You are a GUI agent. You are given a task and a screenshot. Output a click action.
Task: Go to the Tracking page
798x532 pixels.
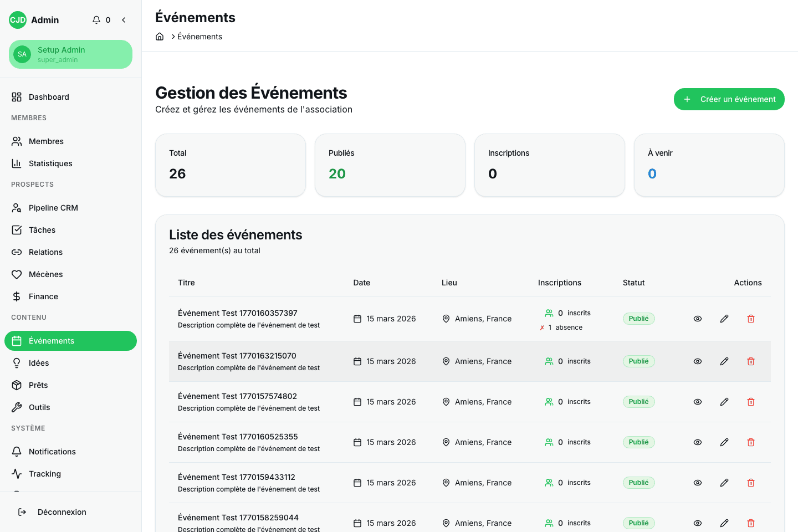(70, 474)
